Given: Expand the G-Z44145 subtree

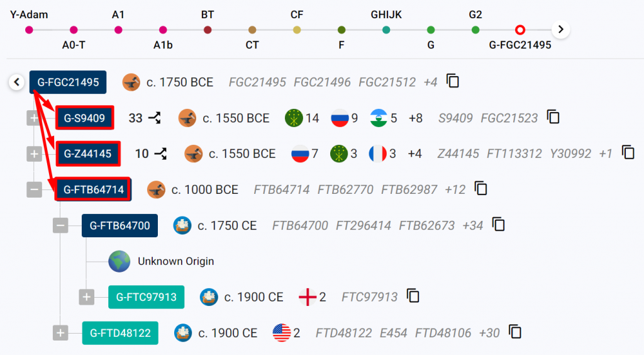Looking at the screenshot, I should click(35, 153).
